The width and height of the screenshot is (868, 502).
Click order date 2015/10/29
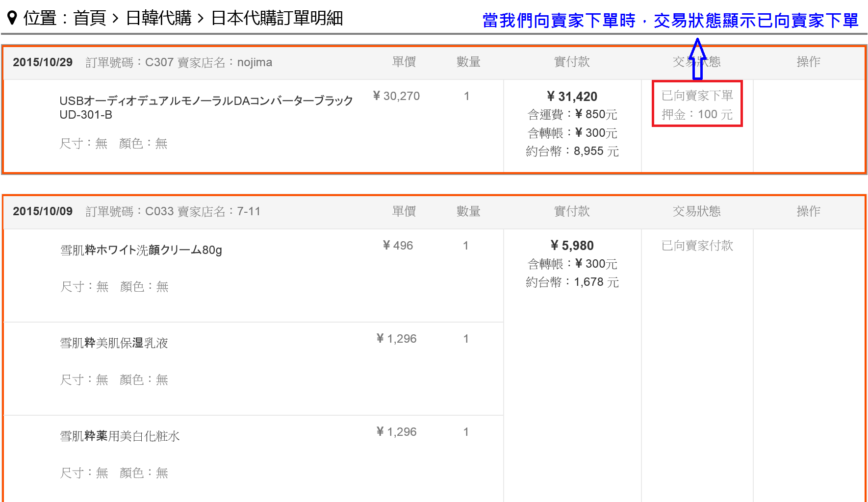pos(43,62)
